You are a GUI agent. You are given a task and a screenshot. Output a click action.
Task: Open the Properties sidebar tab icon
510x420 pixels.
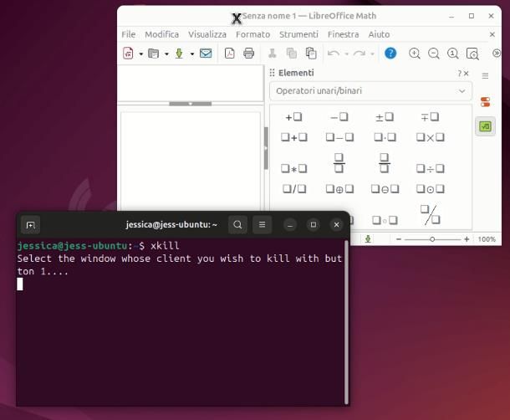pos(485,101)
